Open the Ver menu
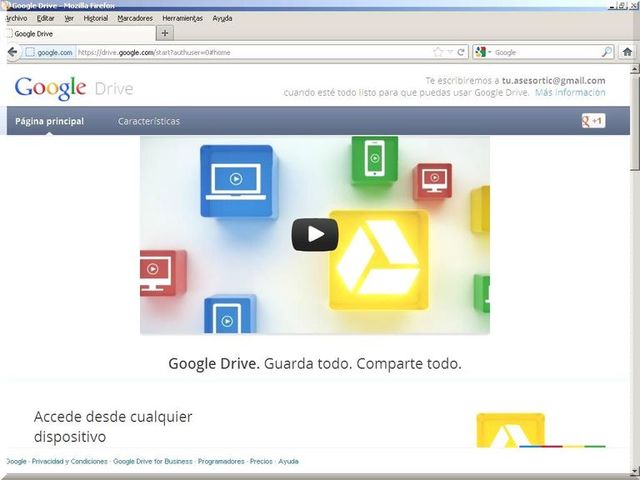The width and height of the screenshot is (640, 480). pyautogui.click(x=69, y=18)
